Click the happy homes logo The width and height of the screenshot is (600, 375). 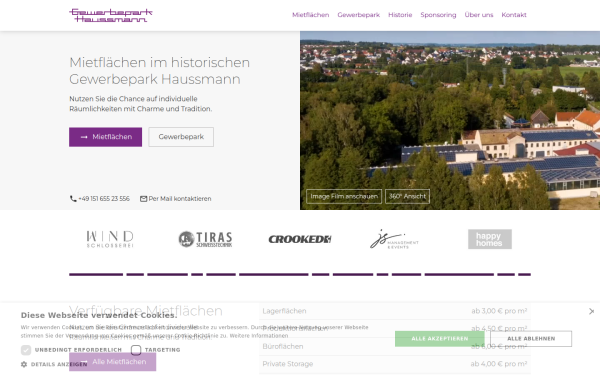coord(489,239)
